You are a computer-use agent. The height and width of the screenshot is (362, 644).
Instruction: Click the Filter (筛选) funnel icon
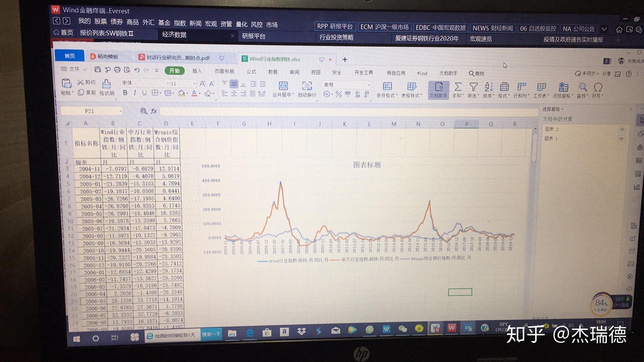pos(473,87)
